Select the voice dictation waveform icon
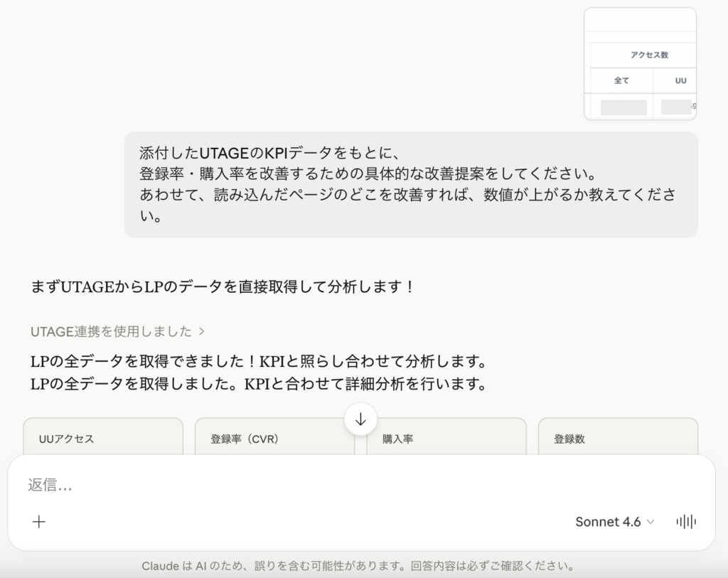This screenshot has width=728, height=578. (x=685, y=521)
